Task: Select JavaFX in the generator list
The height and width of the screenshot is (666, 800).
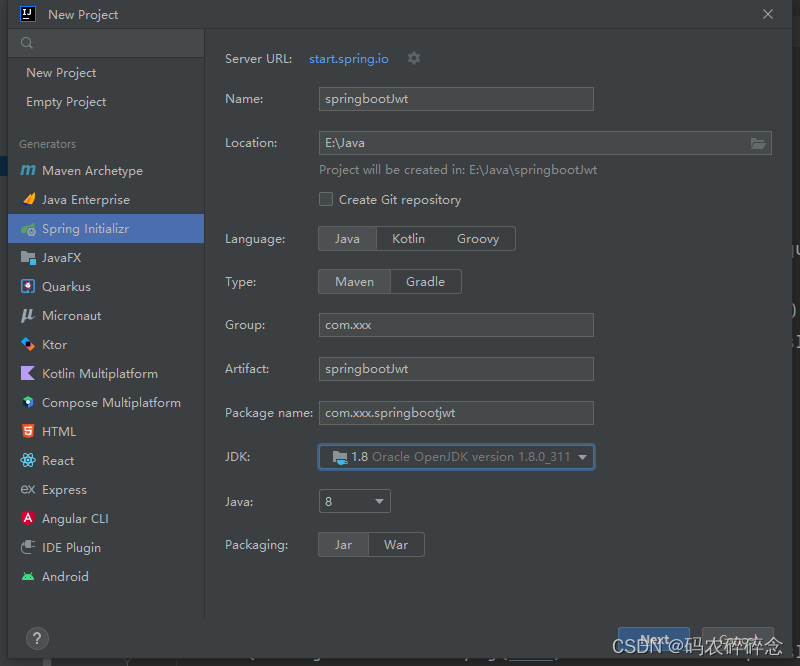Action: [106, 258]
